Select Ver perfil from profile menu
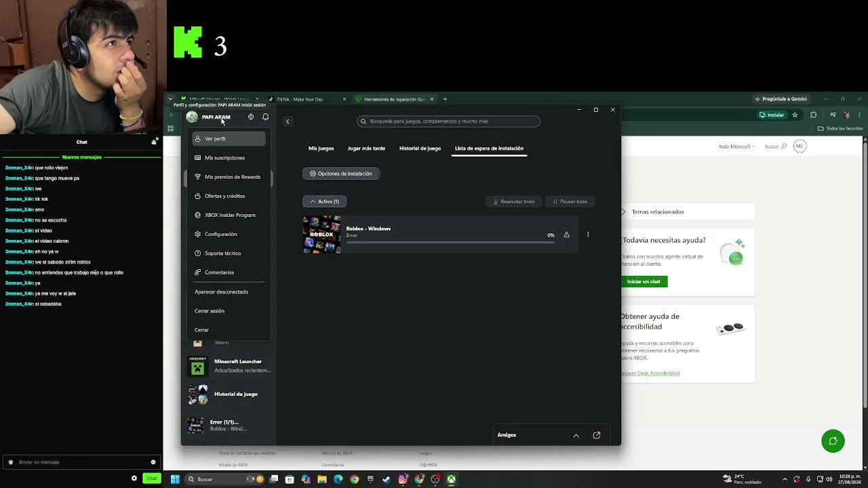Screen dimensions: 868x488 pos(229,138)
